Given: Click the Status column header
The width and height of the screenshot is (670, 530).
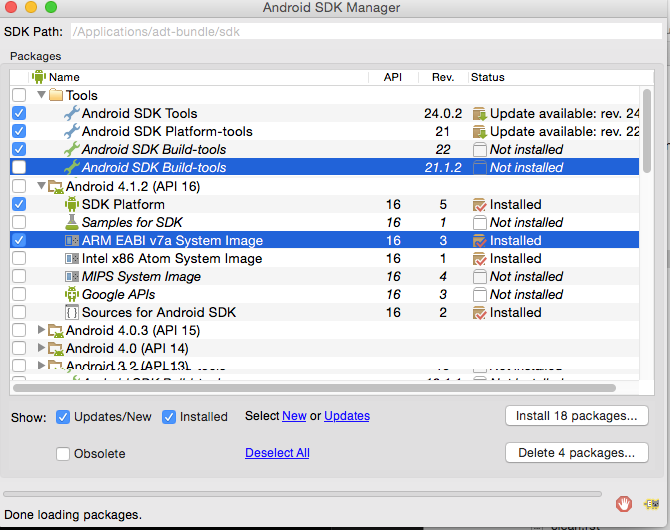Looking at the screenshot, I should pyautogui.click(x=561, y=77).
